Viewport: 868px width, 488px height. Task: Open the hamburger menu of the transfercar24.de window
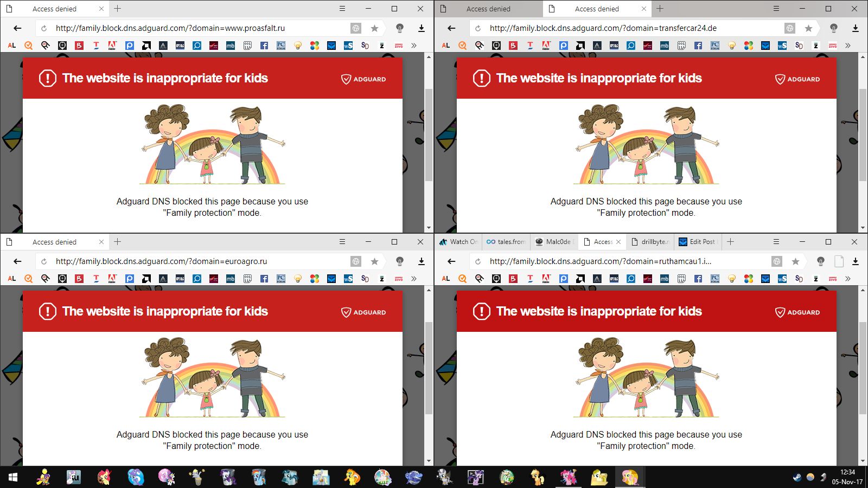(776, 9)
